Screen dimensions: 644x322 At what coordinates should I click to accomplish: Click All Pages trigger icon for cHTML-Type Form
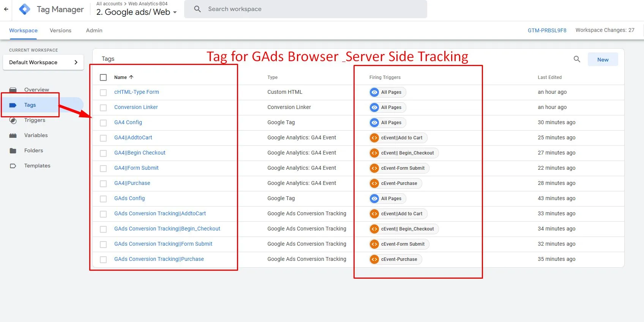coord(374,92)
